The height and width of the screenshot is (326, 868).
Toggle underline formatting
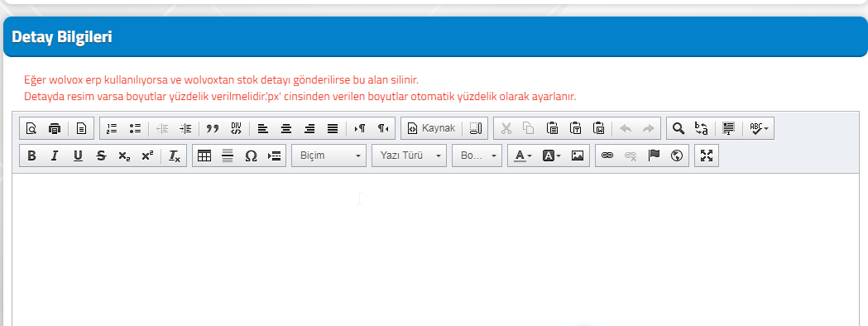tap(78, 156)
